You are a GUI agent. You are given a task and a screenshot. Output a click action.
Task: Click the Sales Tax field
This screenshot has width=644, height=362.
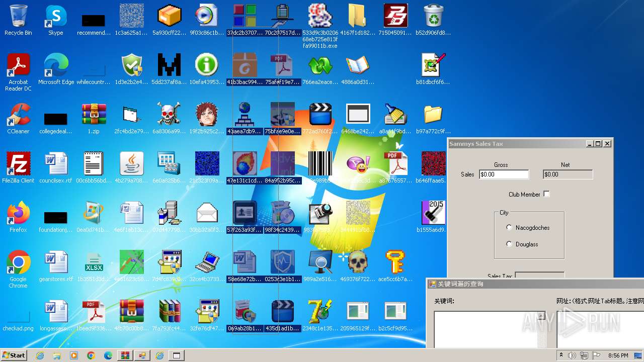coord(539,275)
